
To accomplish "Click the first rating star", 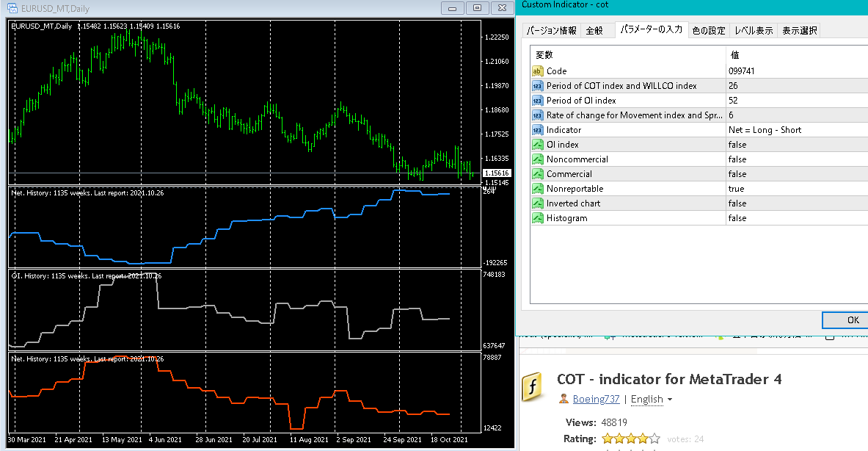I will pyautogui.click(x=608, y=439).
